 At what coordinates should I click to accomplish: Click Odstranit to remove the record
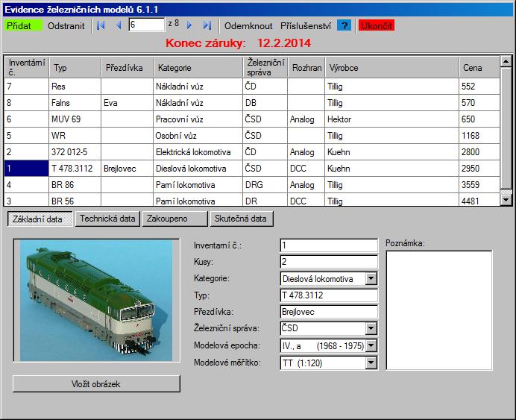(x=66, y=25)
